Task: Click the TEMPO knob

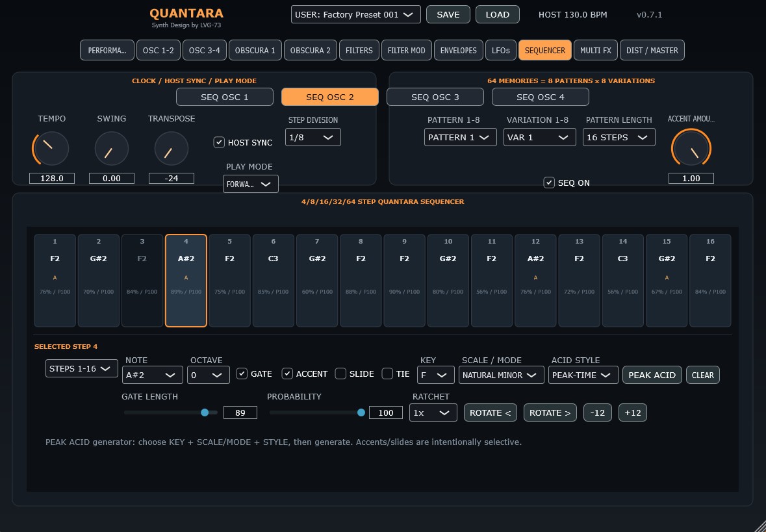Action: click(51, 149)
